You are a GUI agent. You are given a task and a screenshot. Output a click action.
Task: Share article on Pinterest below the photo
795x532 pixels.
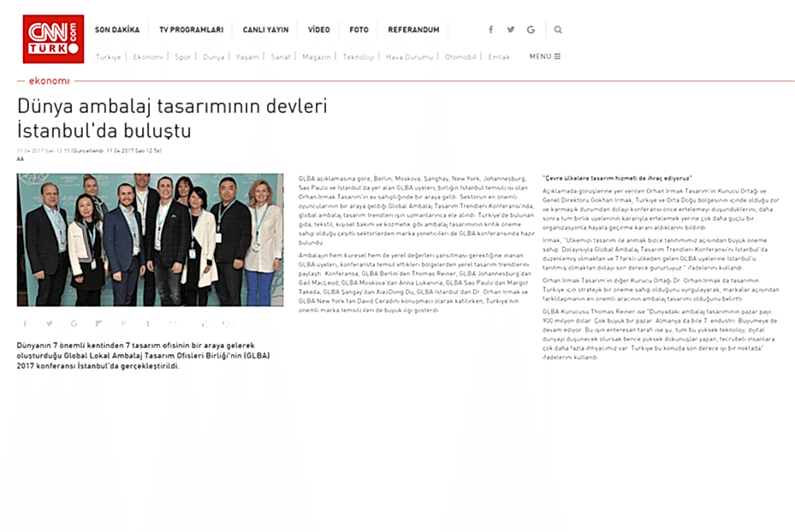click(x=123, y=323)
